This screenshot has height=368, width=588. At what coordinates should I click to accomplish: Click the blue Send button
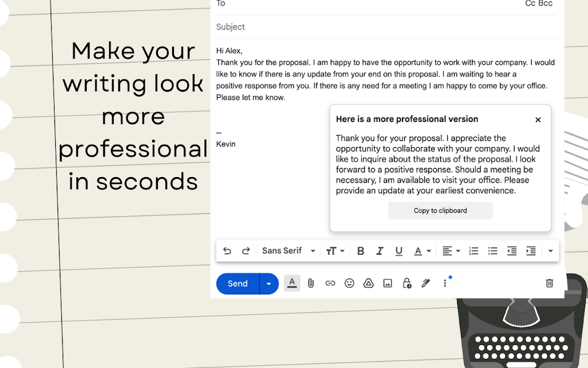[238, 283]
